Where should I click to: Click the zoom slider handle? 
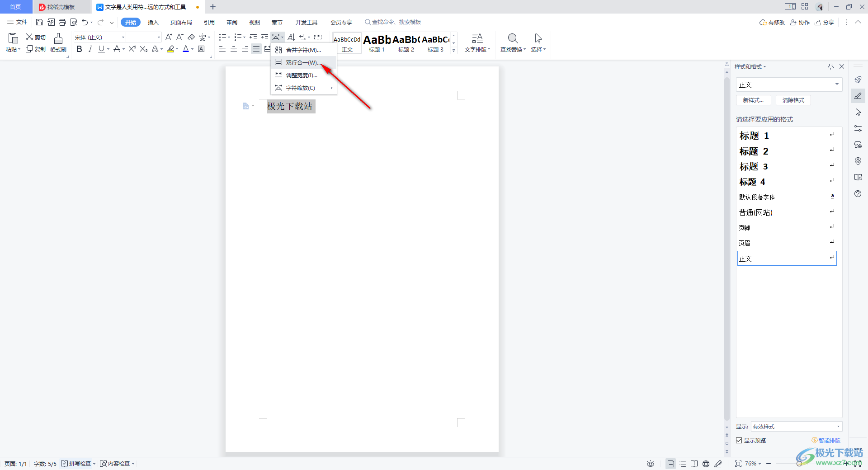tap(799, 464)
